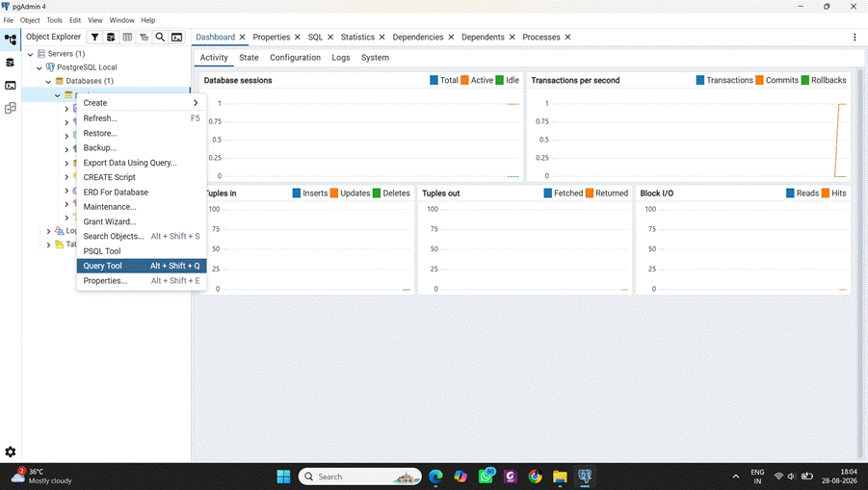Open the Object Explorer sidebar panel icon
The height and width of the screenshot is (490, 868).
[10, 39]
